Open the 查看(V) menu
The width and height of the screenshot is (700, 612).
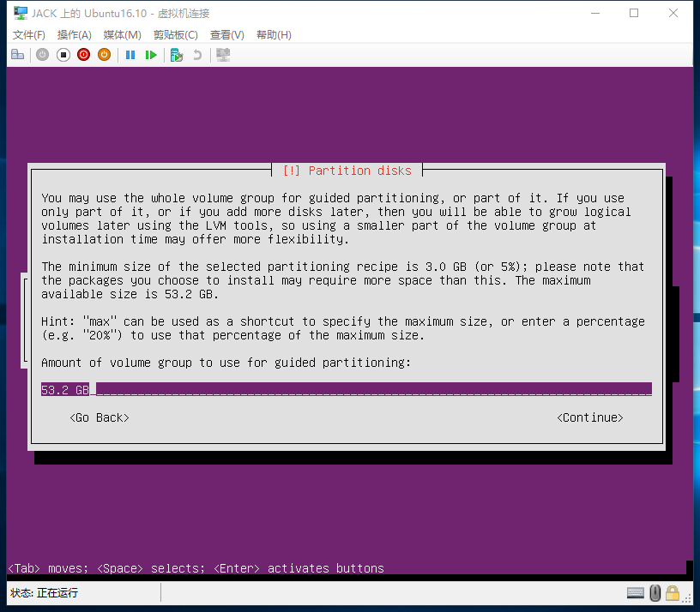[x=227, y=35]
